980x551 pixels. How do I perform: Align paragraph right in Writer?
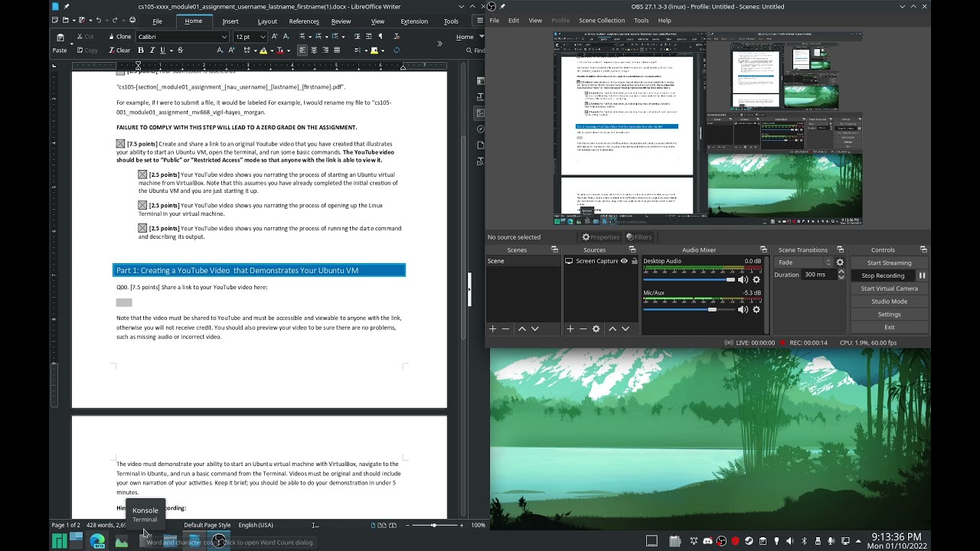(325, 51)
